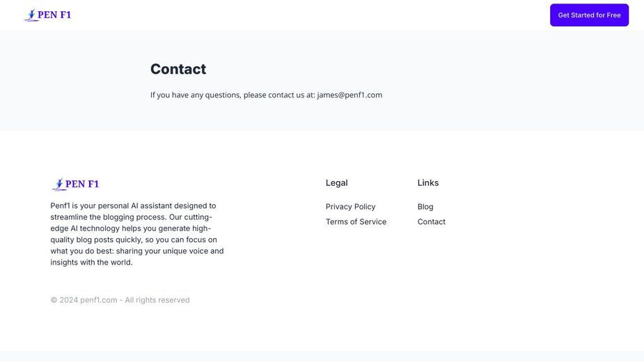Click the Links column heading

428,183
